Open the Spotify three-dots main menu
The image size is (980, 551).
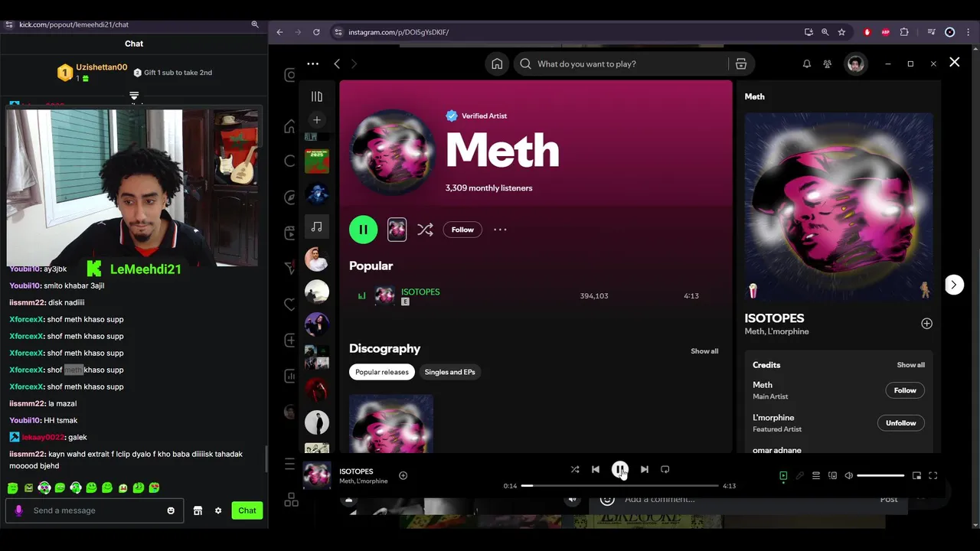pyautogui.click(x=312, y=64)
